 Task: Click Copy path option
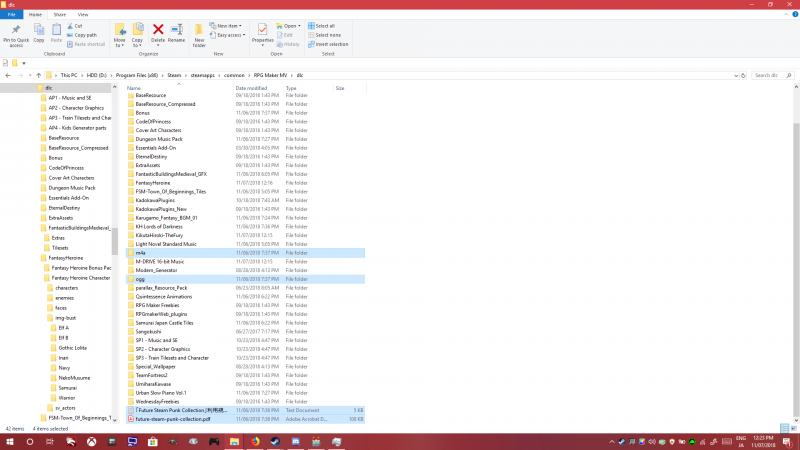coord(82,35)
